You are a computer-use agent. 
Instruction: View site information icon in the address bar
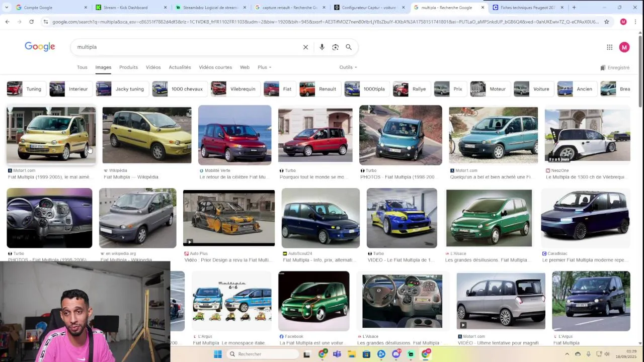point(45,22)
